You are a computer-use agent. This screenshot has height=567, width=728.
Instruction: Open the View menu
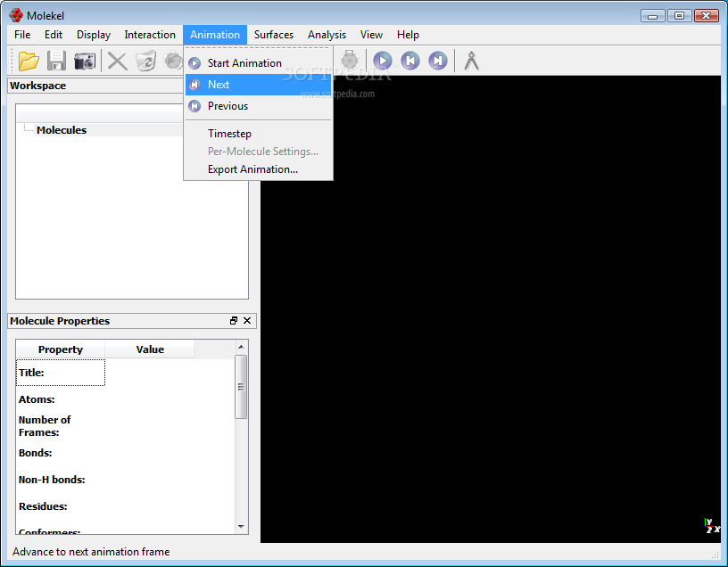pos(371,35)
